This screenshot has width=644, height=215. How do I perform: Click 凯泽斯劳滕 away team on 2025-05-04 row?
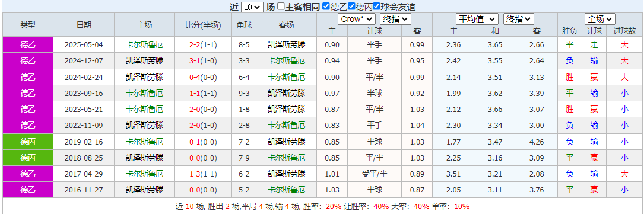[286, 44]
